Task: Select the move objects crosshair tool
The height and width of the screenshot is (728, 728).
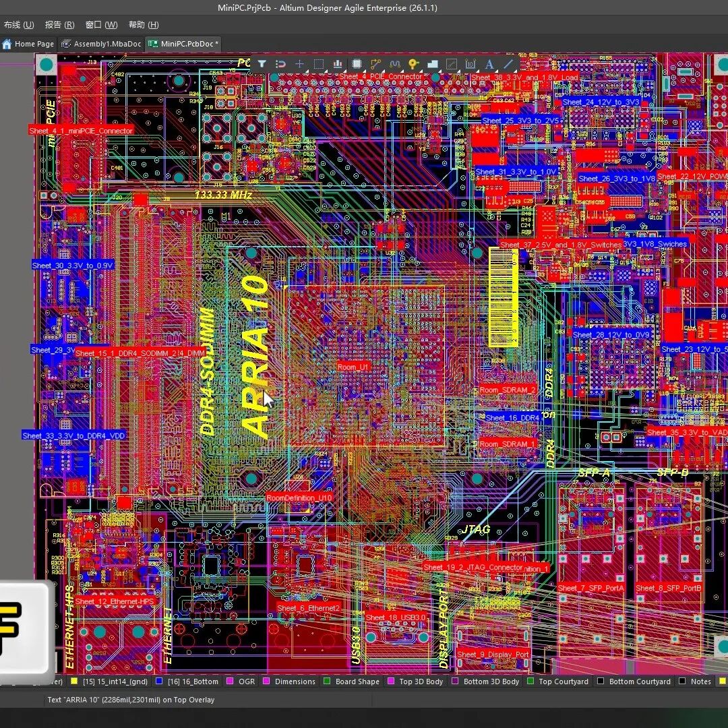Action: 299,64
